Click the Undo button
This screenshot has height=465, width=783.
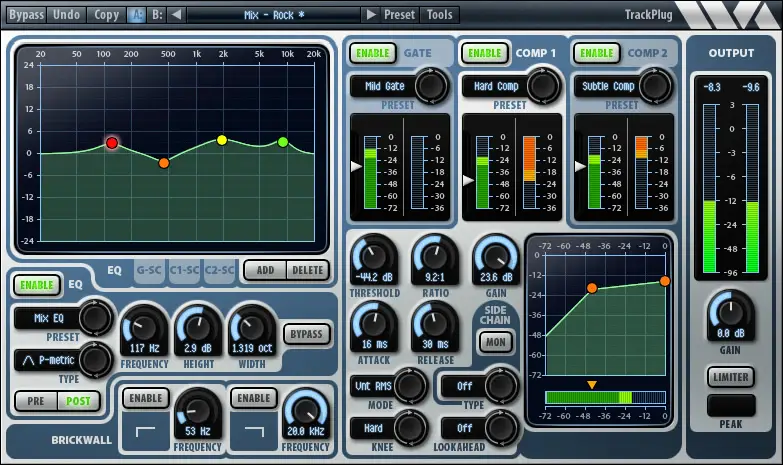tap(66, 15)
